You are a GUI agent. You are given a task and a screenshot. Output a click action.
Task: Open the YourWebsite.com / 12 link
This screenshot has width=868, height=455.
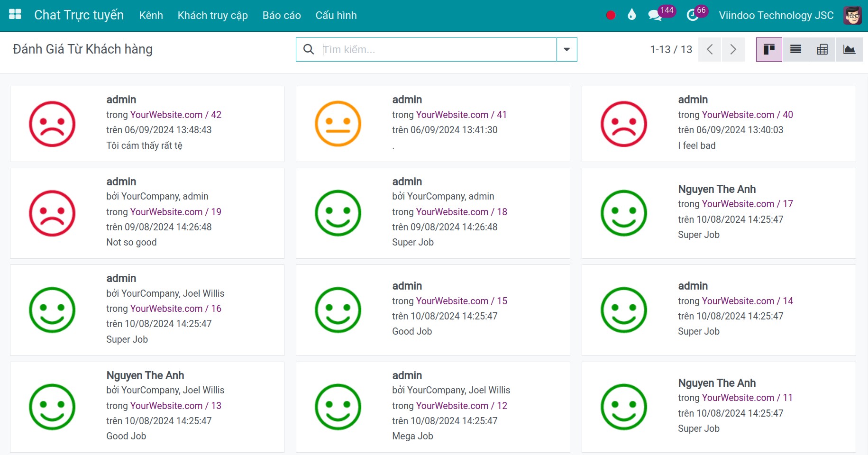[x=462, y=406]
